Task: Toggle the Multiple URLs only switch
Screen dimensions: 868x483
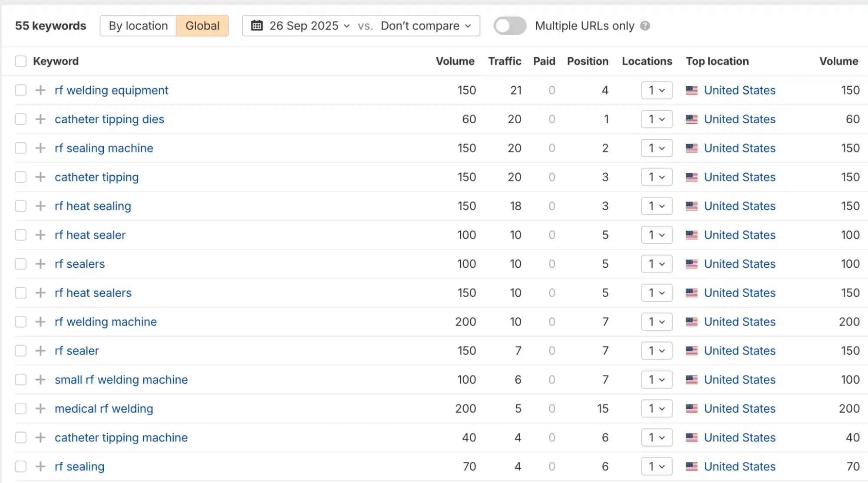Action: point(510,26)
